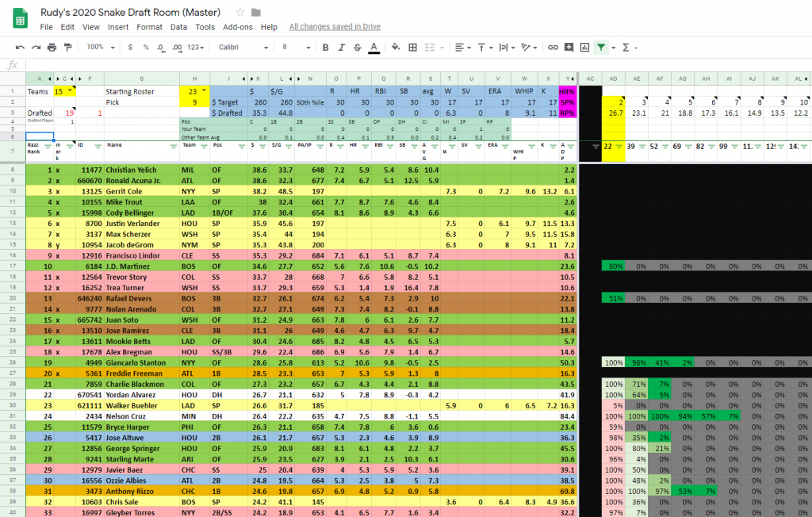Screen dimensions: 812x517
Task: Open the Teams 15 dropdown arrow
Action: pos(70,90)
